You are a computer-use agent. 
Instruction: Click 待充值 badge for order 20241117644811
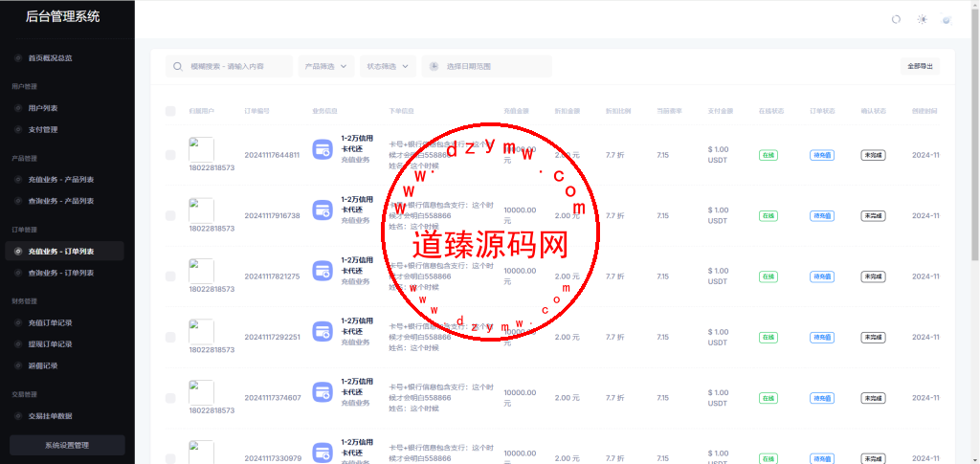coord(822,155)
